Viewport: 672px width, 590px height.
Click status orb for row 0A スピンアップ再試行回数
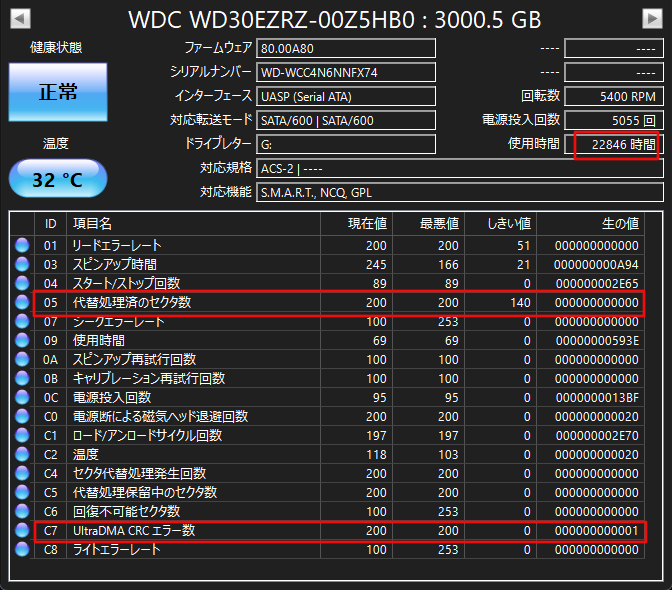click(x=22, y=359)
